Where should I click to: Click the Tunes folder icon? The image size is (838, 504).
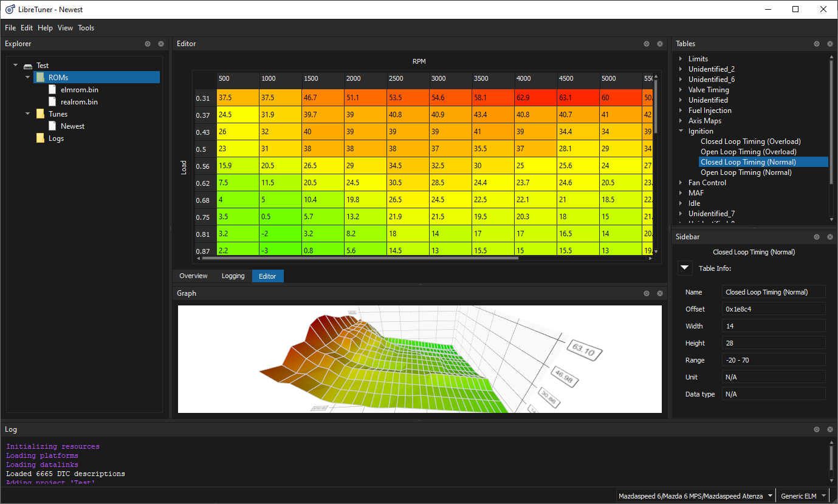pyautogui.click(x=40, y=114)
